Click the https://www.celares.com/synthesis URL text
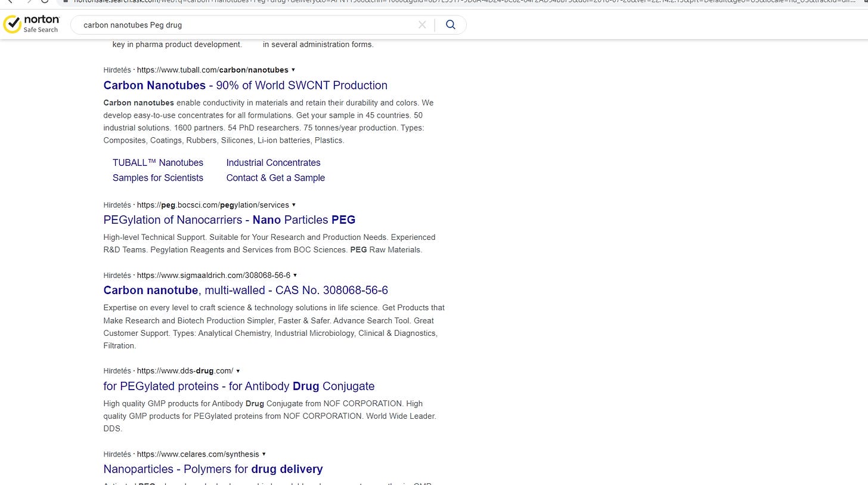 198,454
